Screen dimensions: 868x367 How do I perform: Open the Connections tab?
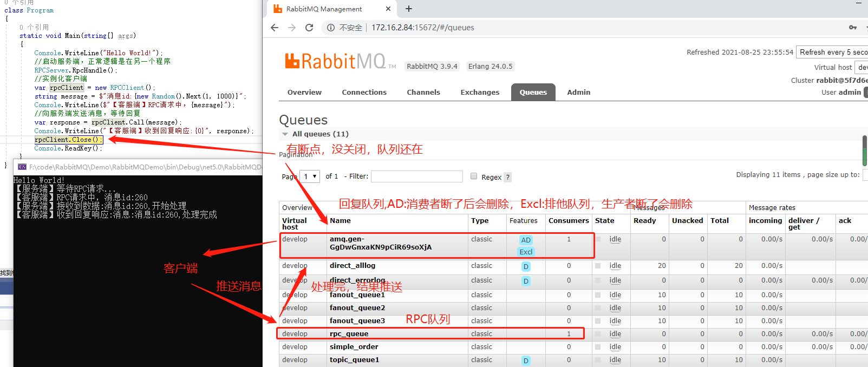pyautogui.click(x=364, y=92)
